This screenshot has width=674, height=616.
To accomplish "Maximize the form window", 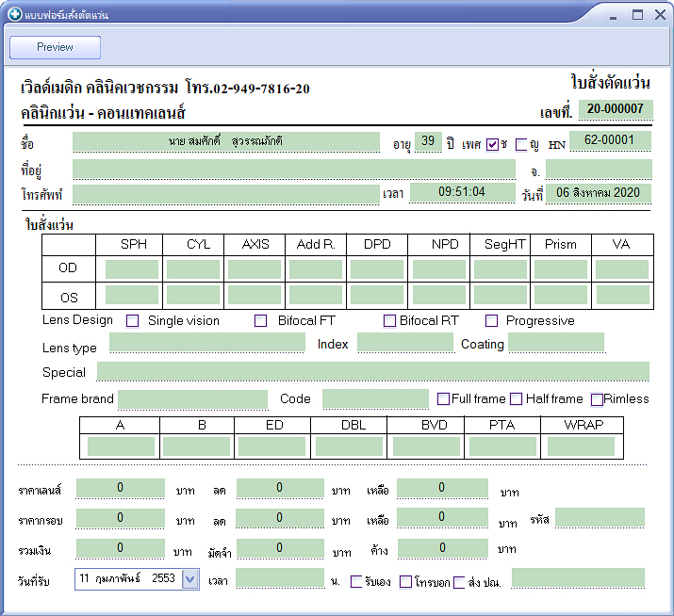I will [x=637, y=15].
